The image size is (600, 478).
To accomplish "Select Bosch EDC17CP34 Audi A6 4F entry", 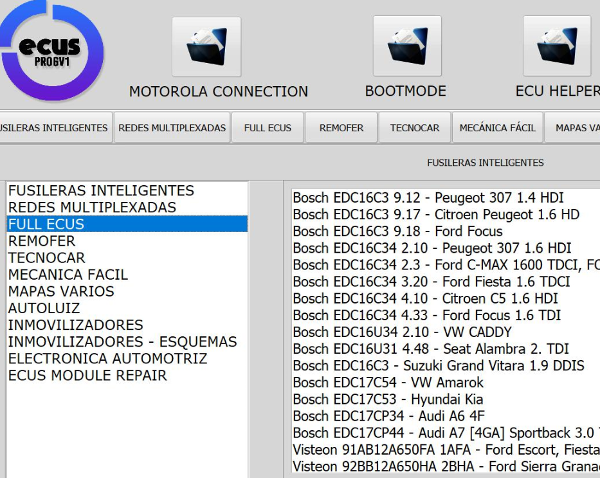I will tap(446, 416).
